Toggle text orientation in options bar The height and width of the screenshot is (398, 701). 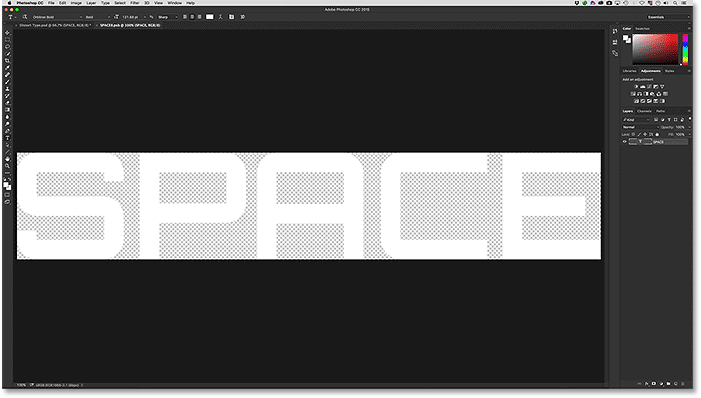click(25, 17)
